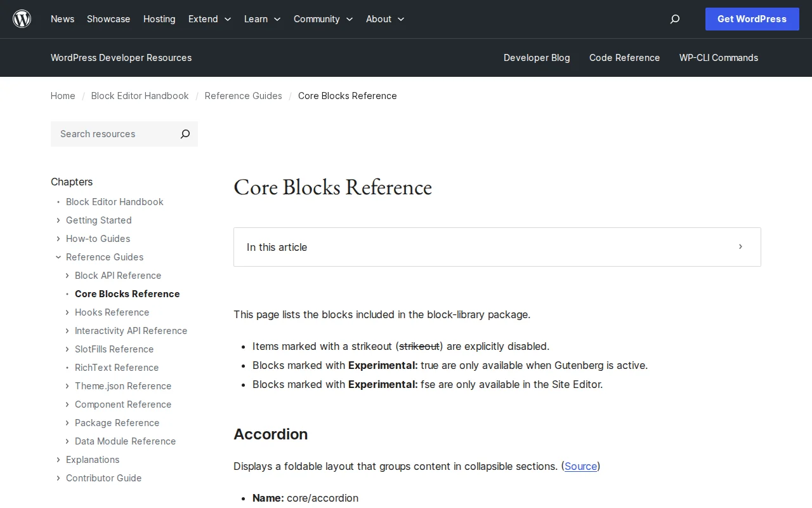
Task: Collapse the Reference Guides section
Action: [x=58, y=257]
